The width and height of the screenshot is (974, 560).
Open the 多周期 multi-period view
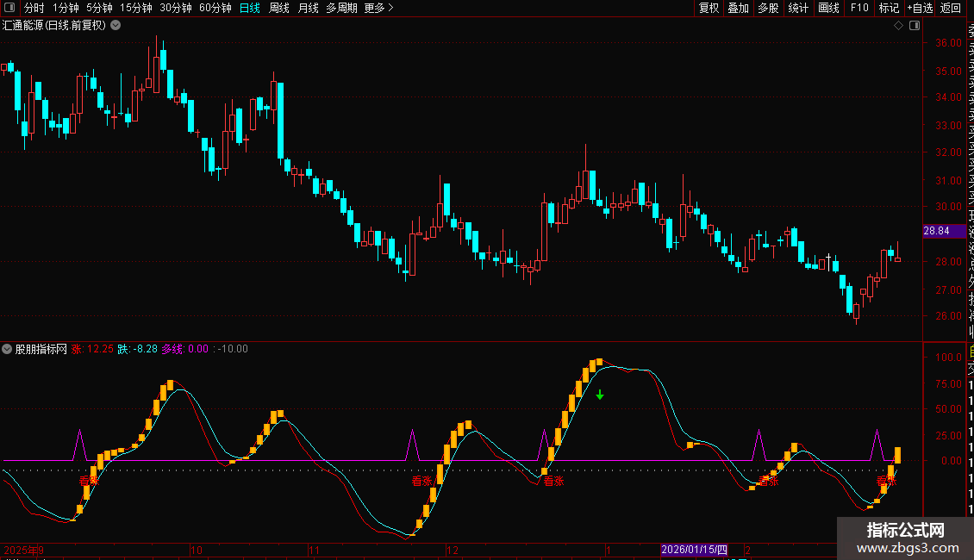point(341,8)
